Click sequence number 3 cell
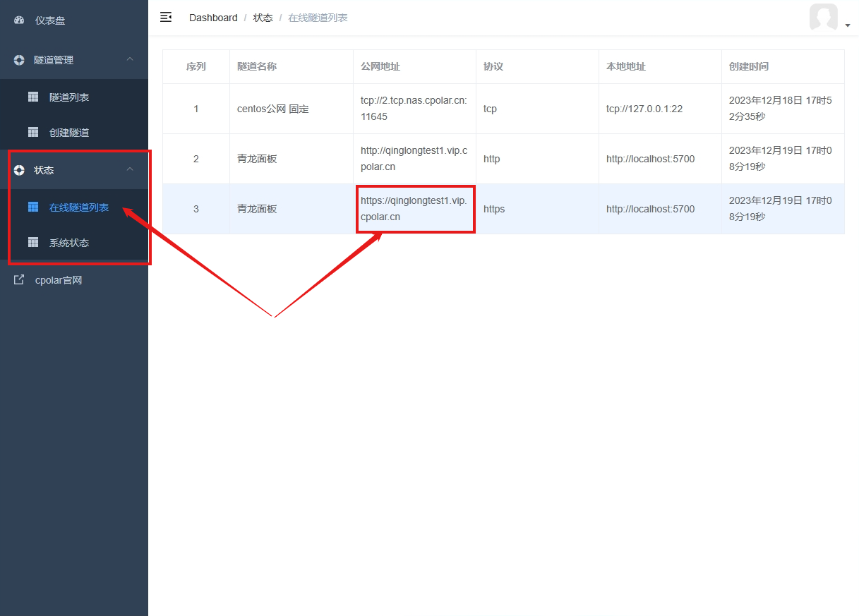 tap(196, 209)
